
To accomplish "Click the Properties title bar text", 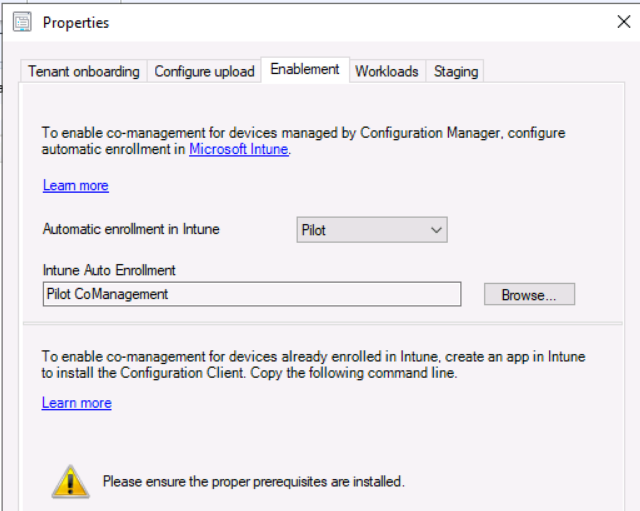I will pyautogui.click(x=77, y=22).
